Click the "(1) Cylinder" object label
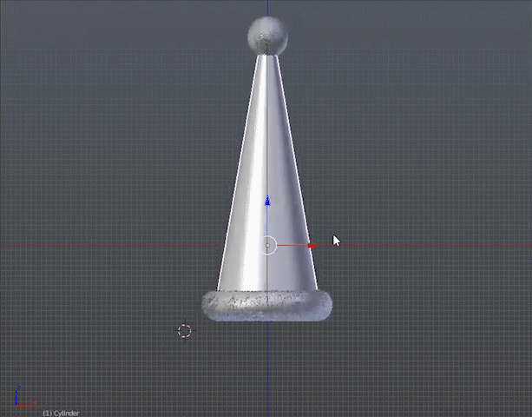Viewport: 532px width, 417px height. tap(61, 413)
